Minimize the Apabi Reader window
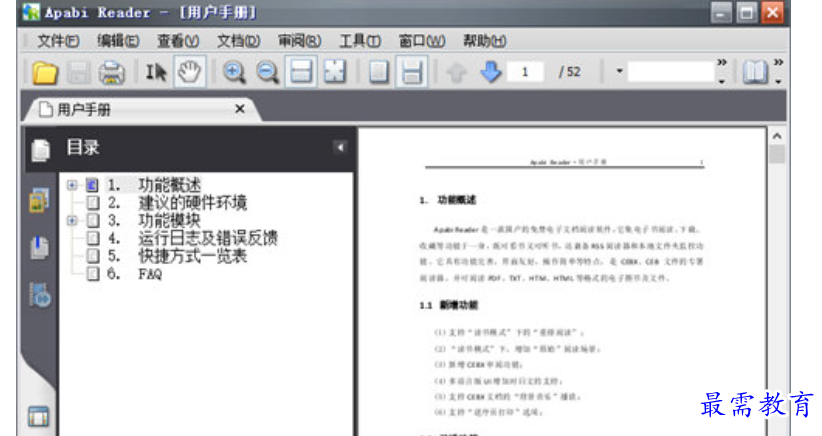This screenshot has width=822, height=436. pyautogui.click(x=721, y=13)
